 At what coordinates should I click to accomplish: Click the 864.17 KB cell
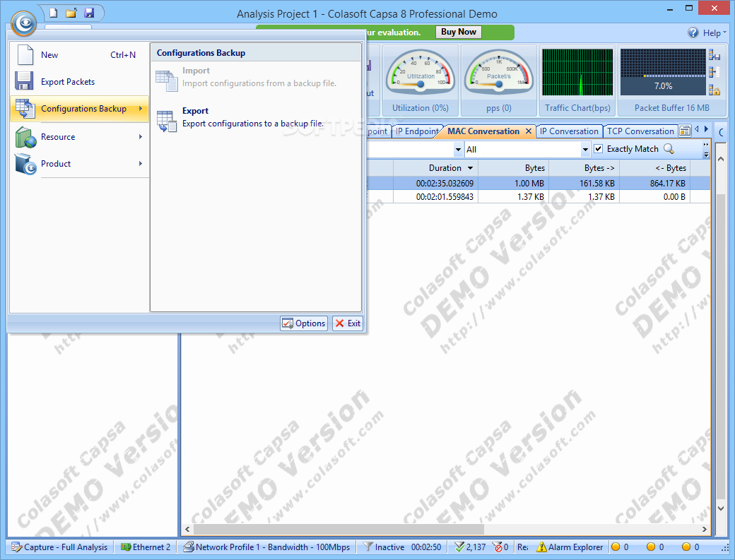(x=655, y=183)
